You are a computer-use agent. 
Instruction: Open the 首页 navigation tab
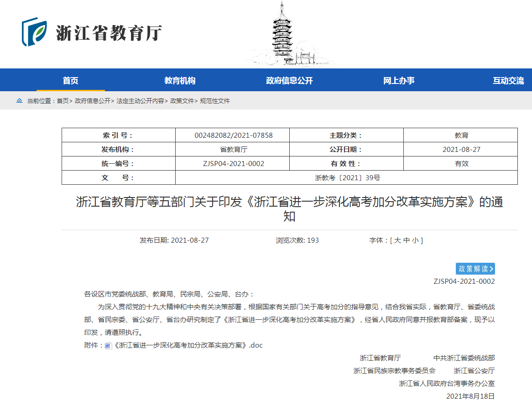[x=71, y=80]
